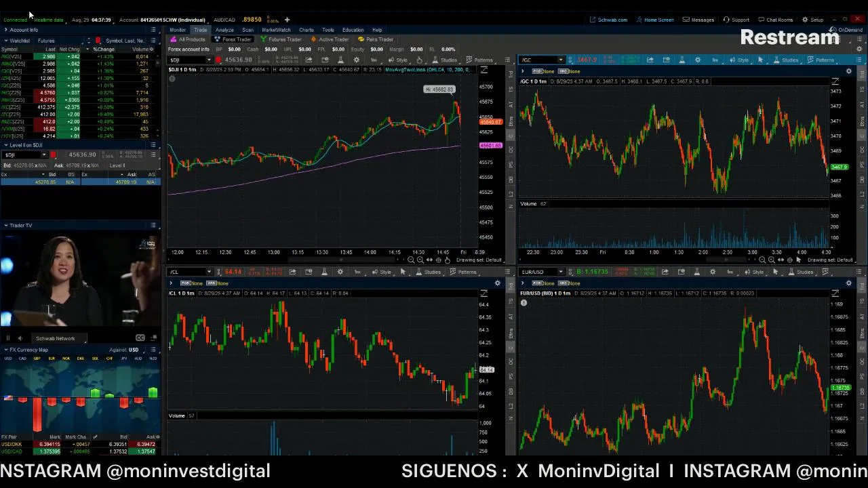Expand the /GC positions and orders row
Screen dimensions: 868x488
click(x=523, y=71)
